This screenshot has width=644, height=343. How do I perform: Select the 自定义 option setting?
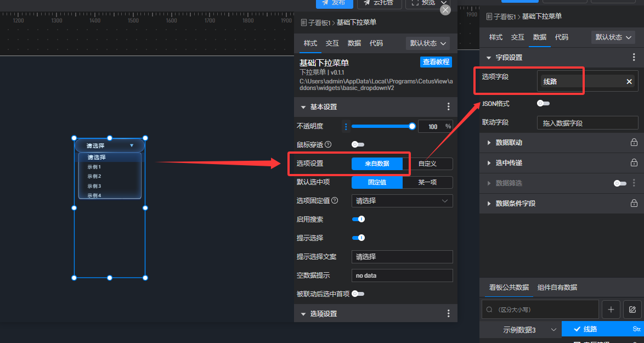pyautogui.click(x=427, y=164)
